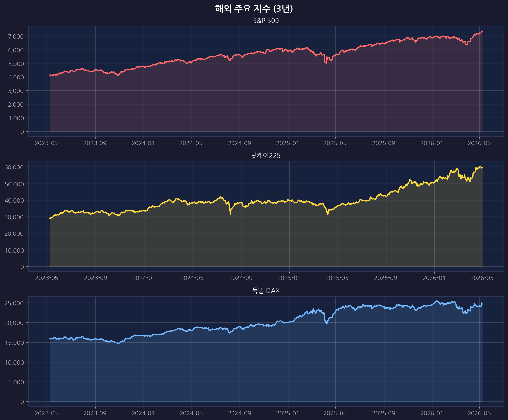Click 2024-09 date under the Nikkei chart

241,278
